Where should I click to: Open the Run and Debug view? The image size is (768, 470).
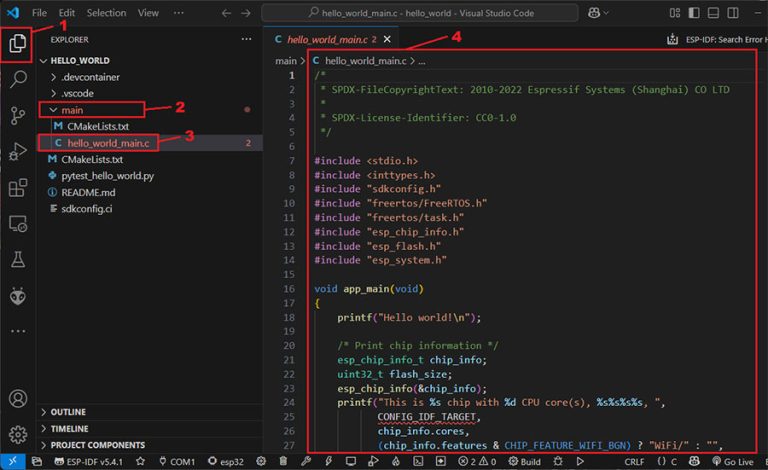point(18,151)
